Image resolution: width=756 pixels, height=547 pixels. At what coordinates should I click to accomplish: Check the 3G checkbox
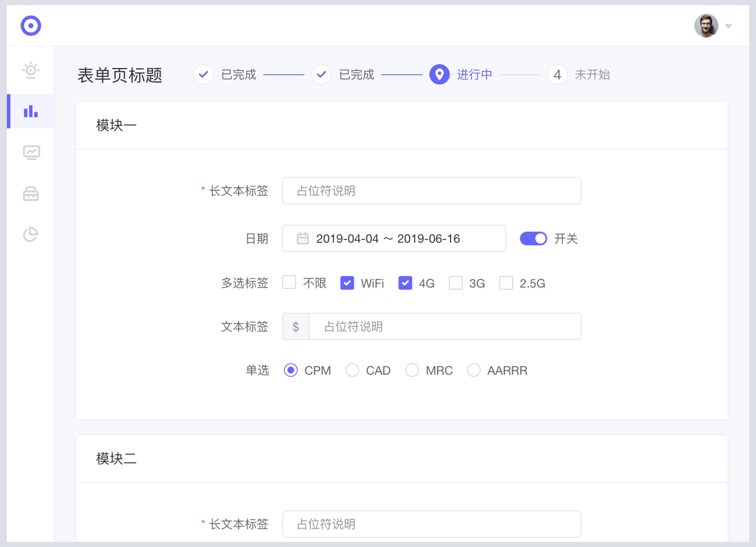click(x=456, y=282)
